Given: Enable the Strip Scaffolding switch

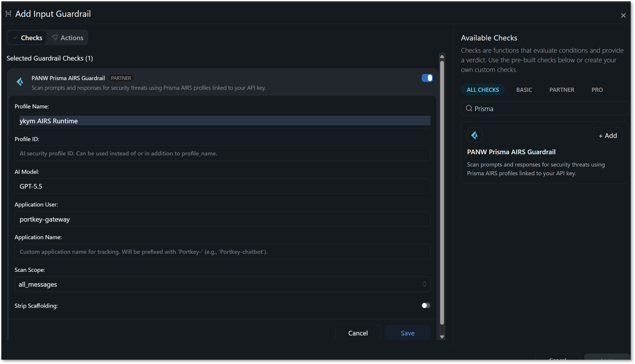Looking at the screenshot, I should click(426, 306).
